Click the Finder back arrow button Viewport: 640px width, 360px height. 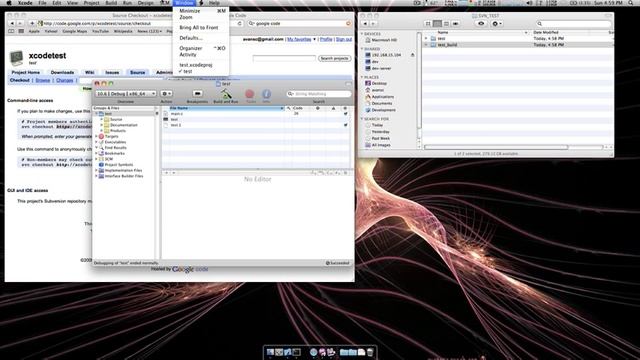tap(365, 24)
